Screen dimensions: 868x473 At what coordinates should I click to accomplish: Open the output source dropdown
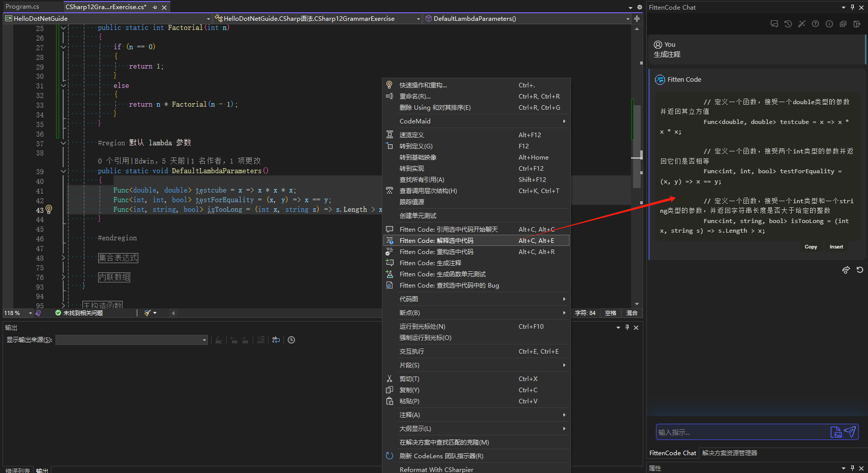coord(204,340)
